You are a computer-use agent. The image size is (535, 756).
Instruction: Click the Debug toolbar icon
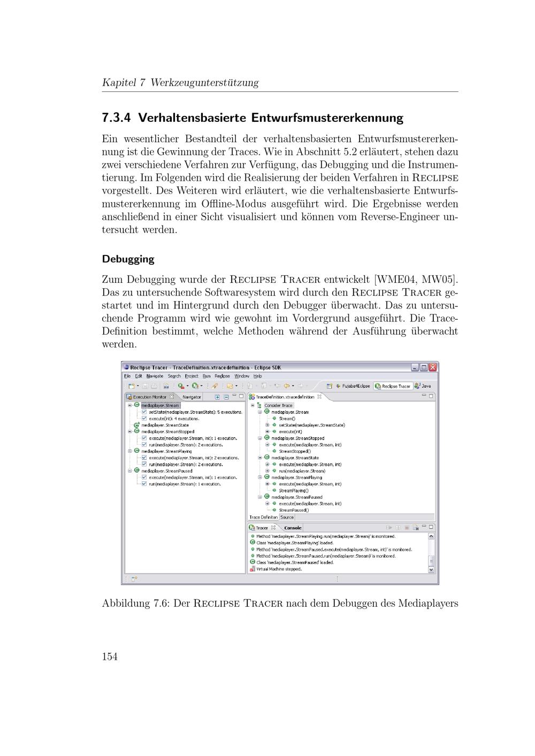pyautogui.click(x=181, y=385)
